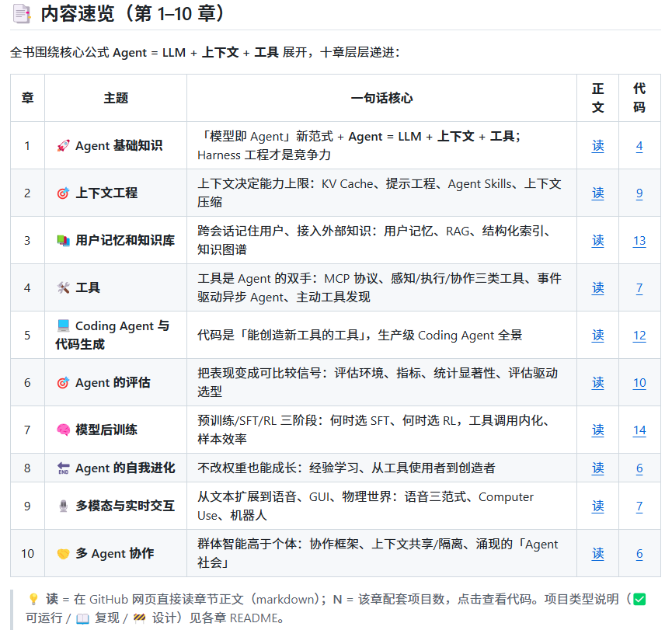Screen dimensions: 672x630
Task: Click the target icon beside 上下文工程
Action: coord(64,193)
